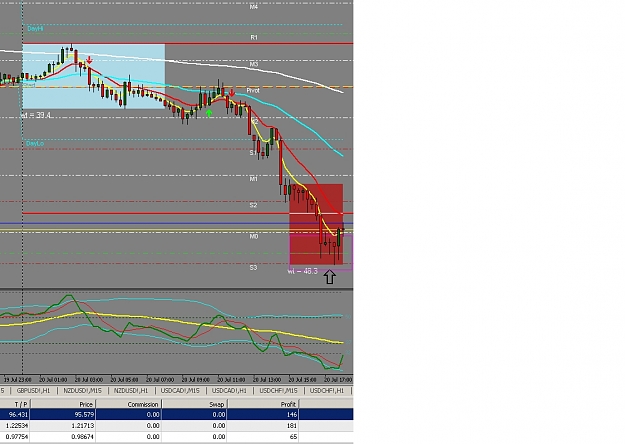This screenshot has width=625, height=444.
Task: Click the S3 support level label
Action: pos(254,267)
